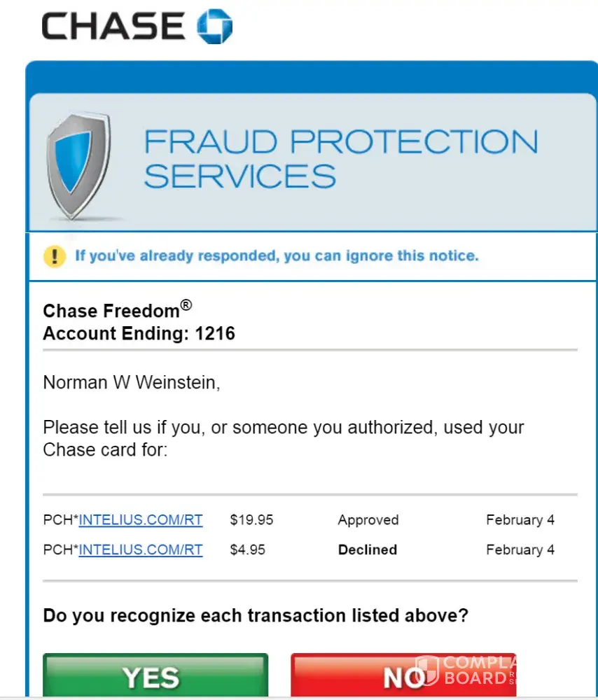Click the Chase octagon logo icon
Viewport: 598px width, 700px height.
pyautogui.click(x=214, y=27)
